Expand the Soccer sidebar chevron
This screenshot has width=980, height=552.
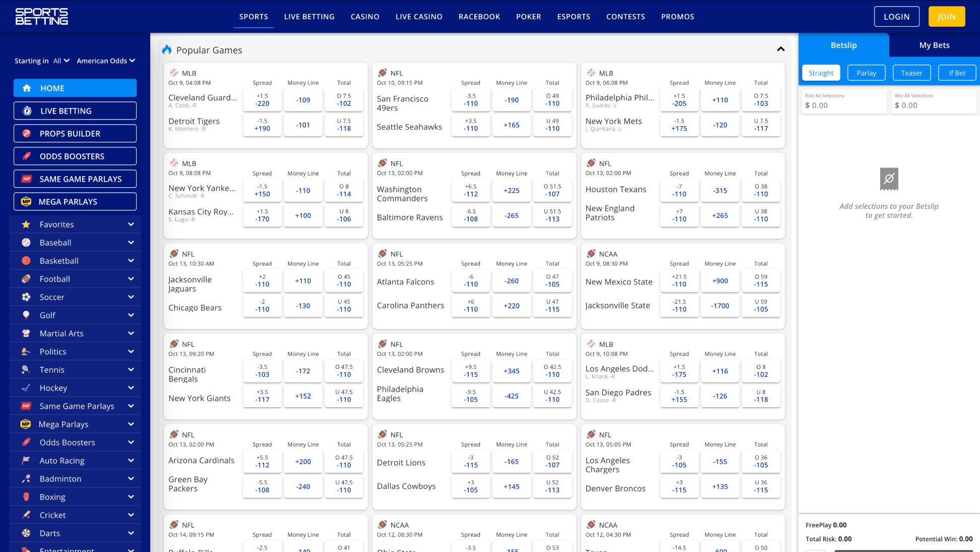tap(131, 297)
